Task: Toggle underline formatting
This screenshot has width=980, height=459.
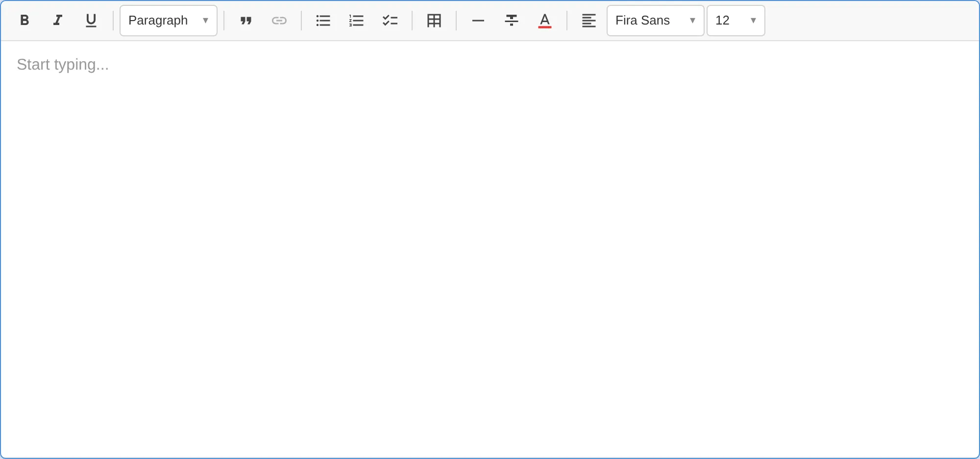Action: coord(91,21)
